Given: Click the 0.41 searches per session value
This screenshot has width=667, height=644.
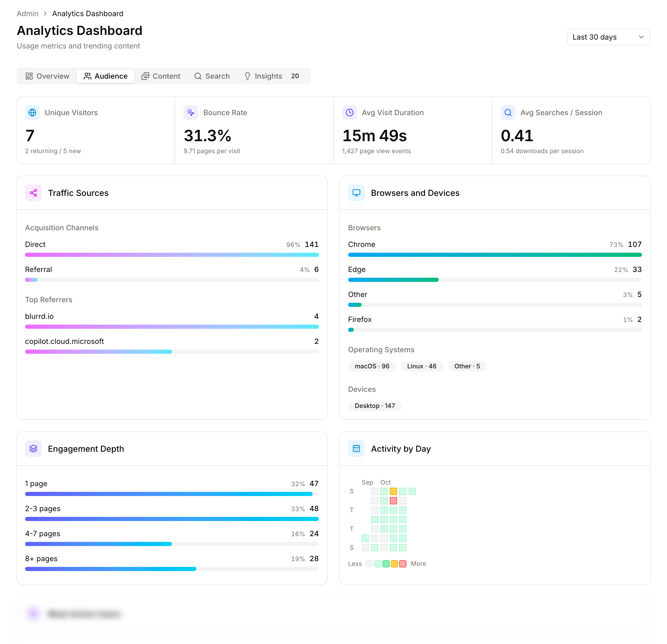Looking at the screenshot, I should click(517, 136).
